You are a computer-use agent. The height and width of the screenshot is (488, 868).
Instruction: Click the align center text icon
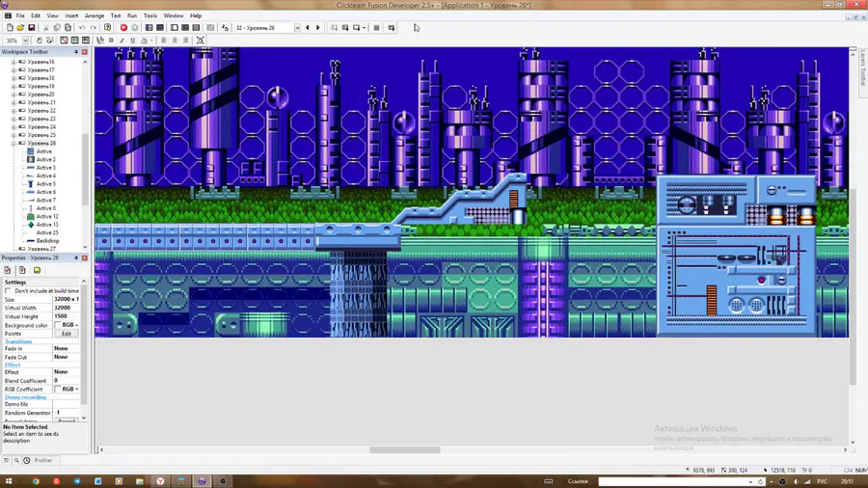[x=175, y=41]
